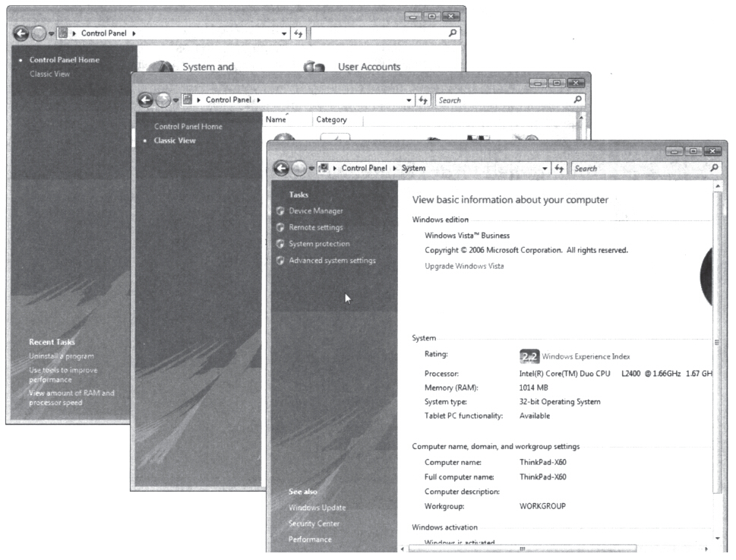This screenshot has width=736, height=560.
Task: Click refresh button in Classic View window
Action: (423, 100)
